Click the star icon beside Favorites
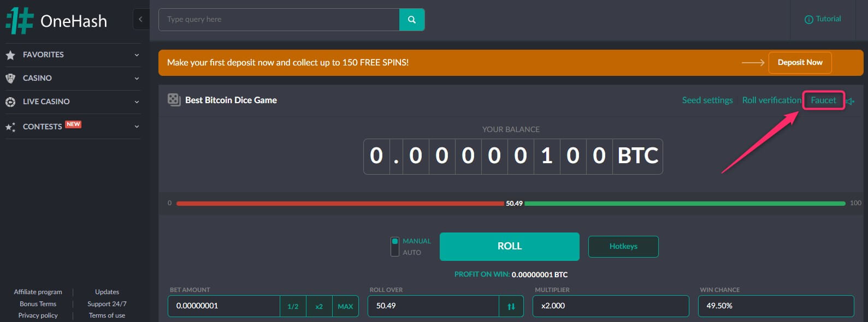Viewport: 868px width, 322px height. [x=10, y=55]
